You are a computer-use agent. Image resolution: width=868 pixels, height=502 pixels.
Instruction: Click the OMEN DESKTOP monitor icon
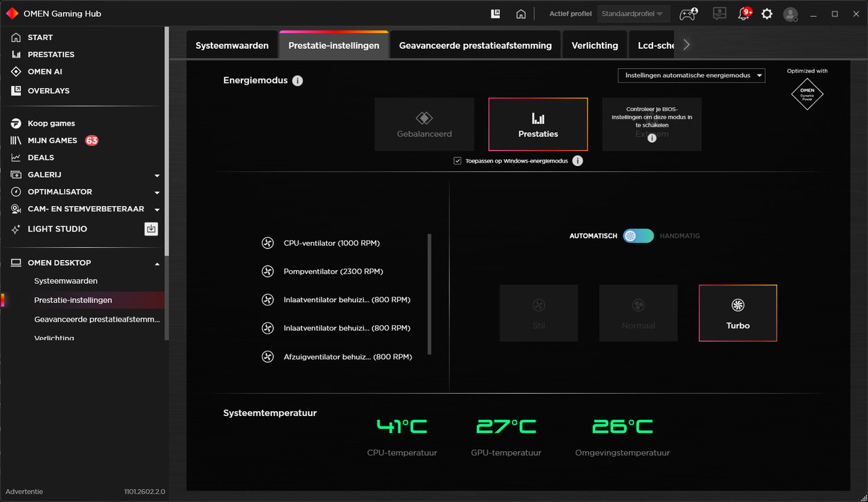point(16,263)
